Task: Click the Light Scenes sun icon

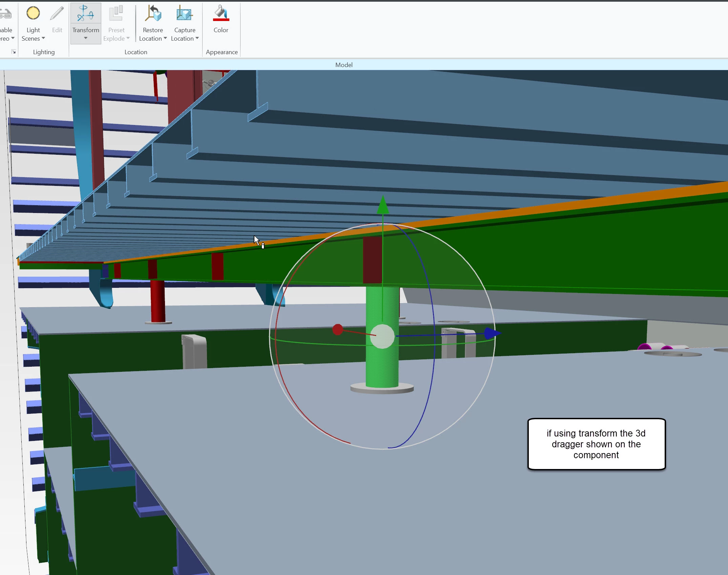Action: point(33,14)
